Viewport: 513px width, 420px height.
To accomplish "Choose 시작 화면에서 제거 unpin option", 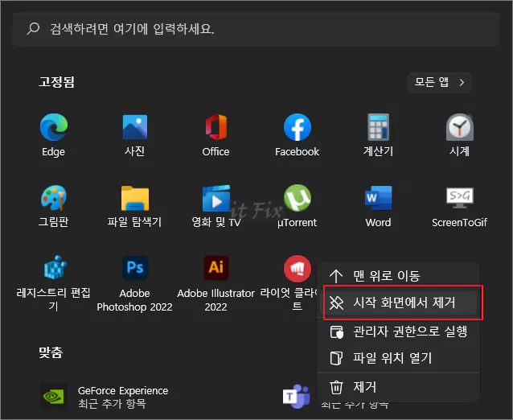I will click(x=399, y=303).
